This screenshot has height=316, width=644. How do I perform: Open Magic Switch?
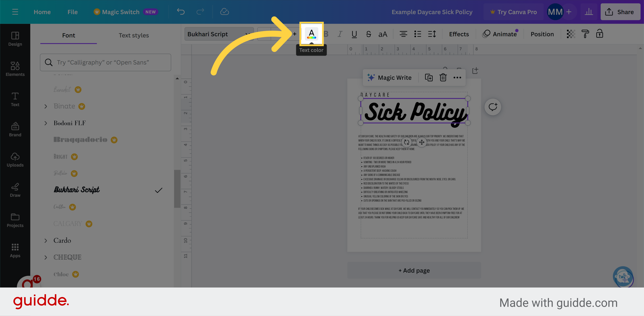[126, 12]
